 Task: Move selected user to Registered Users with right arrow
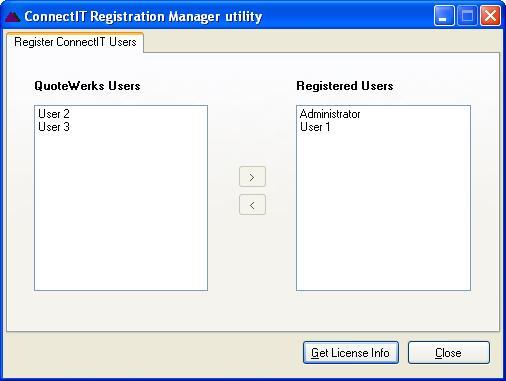pos(252,177)
